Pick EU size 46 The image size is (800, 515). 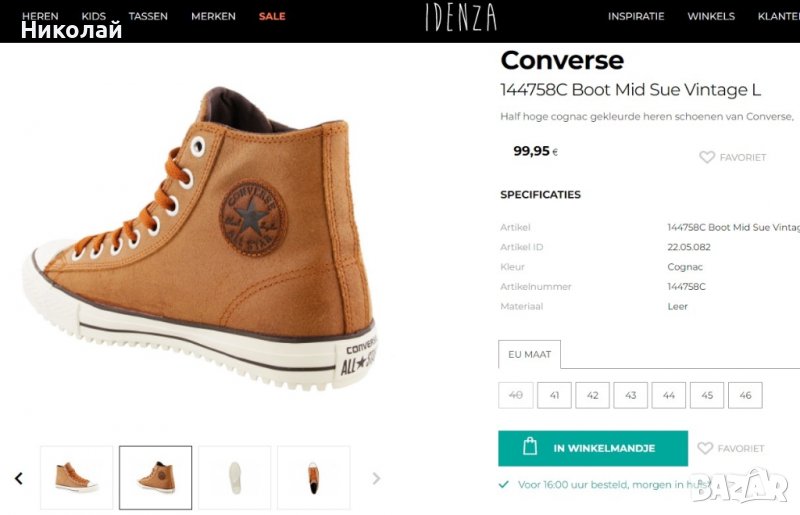click(x=745, y=395)
